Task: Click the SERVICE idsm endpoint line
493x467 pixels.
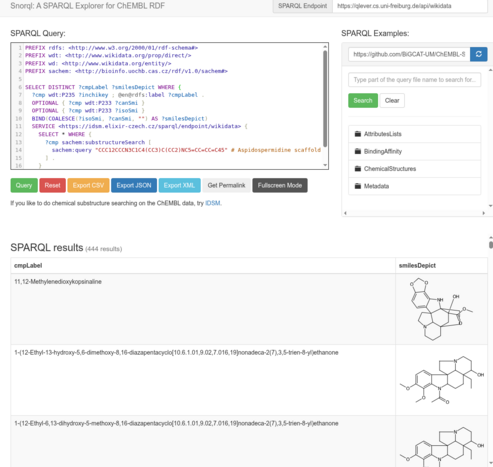Action: 140,126
